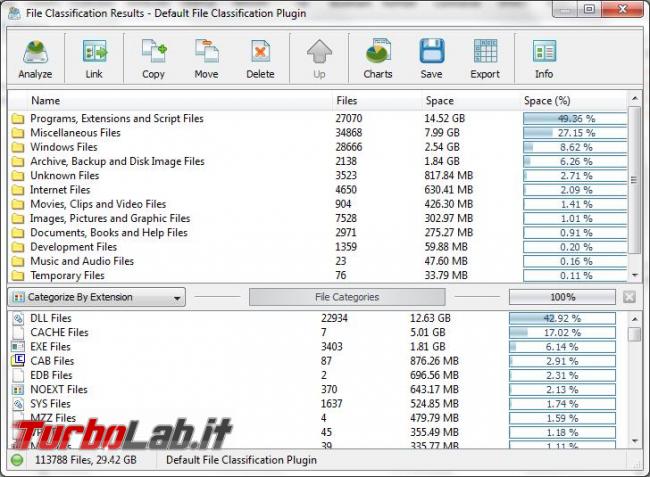Screen dimensions: 650x477
Task: Click upper list scrollbar down arrow
Action: click(x=635, y=275)
